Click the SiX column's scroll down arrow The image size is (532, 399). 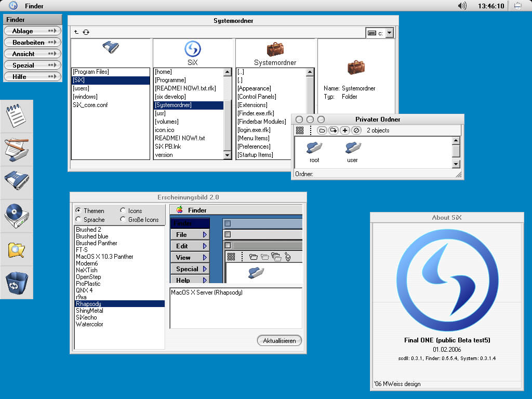[228, 155]
